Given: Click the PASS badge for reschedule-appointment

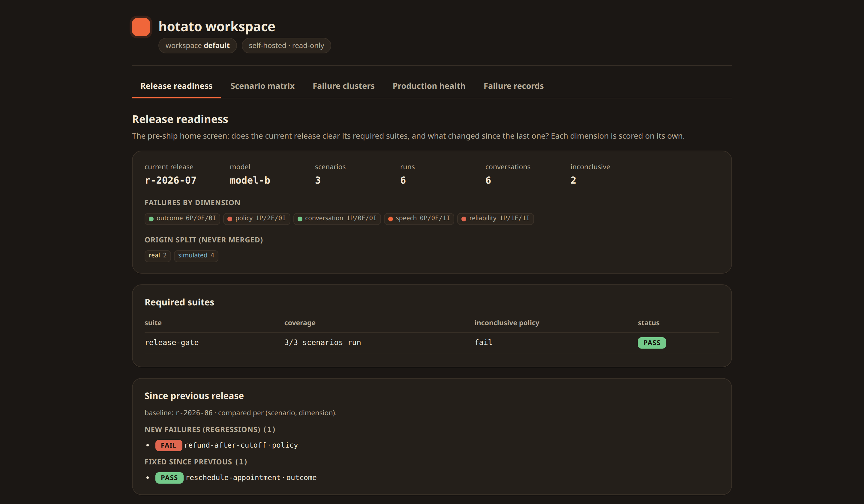Looking at the screenshot, I should pos(169,478).
